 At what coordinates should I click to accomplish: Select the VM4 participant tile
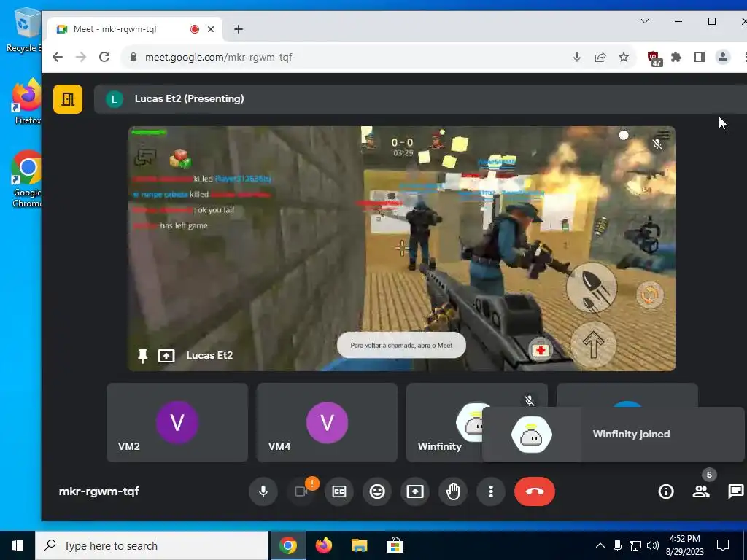327,422
